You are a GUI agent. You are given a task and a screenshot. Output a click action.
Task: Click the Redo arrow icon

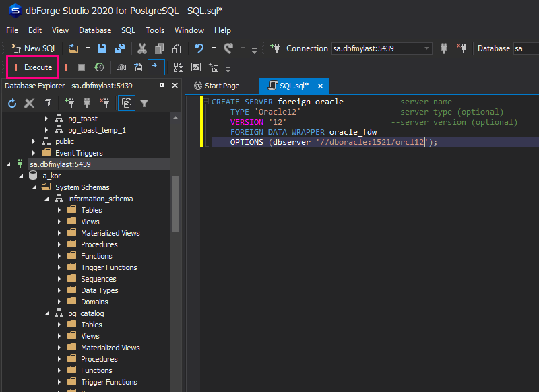(228, 48)
